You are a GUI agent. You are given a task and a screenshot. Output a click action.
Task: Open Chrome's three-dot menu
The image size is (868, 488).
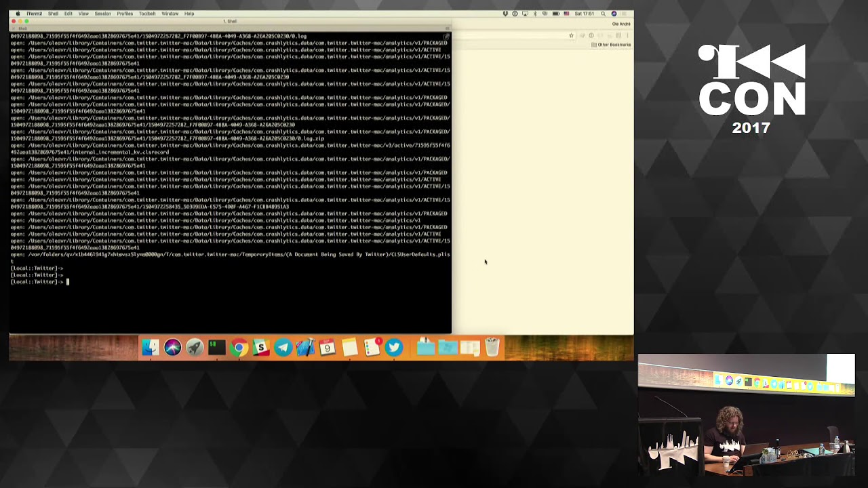point(627,35)
